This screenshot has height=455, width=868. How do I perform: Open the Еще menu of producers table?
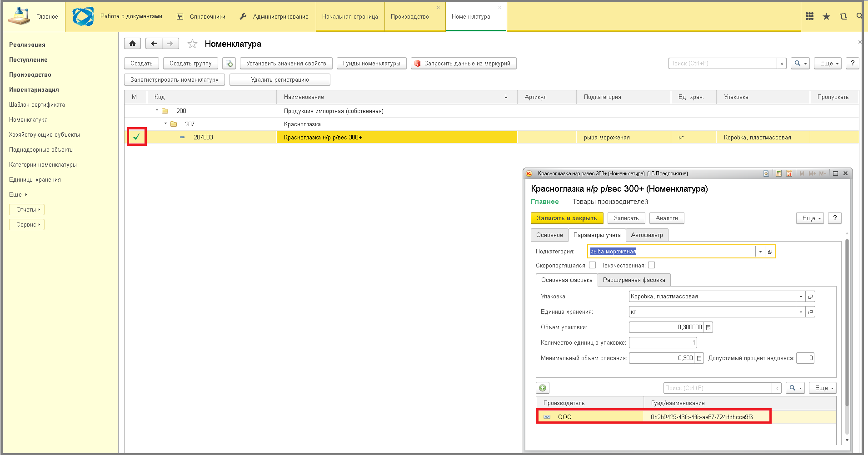coord(823,388)
